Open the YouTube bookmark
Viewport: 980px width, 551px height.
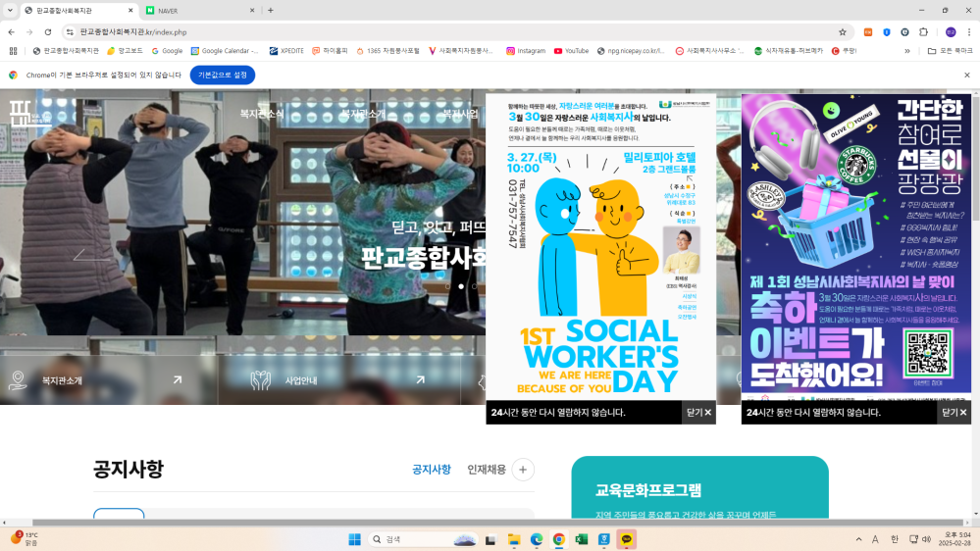(571, 51)
